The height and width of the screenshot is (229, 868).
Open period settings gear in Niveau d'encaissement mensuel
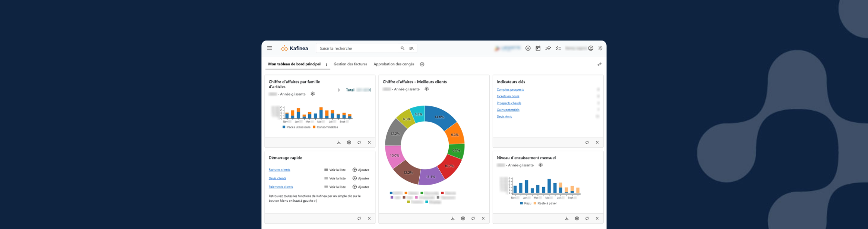coord(540,165)
